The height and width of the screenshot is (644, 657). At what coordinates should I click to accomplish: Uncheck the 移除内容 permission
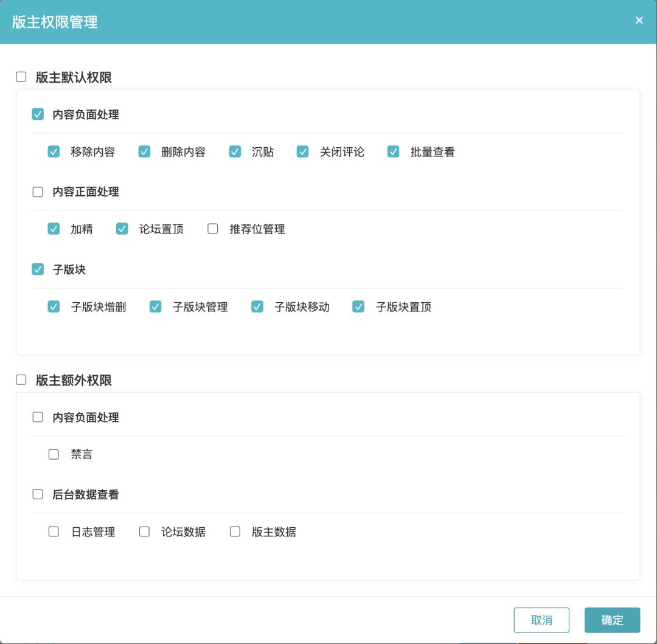click(54, 151)
